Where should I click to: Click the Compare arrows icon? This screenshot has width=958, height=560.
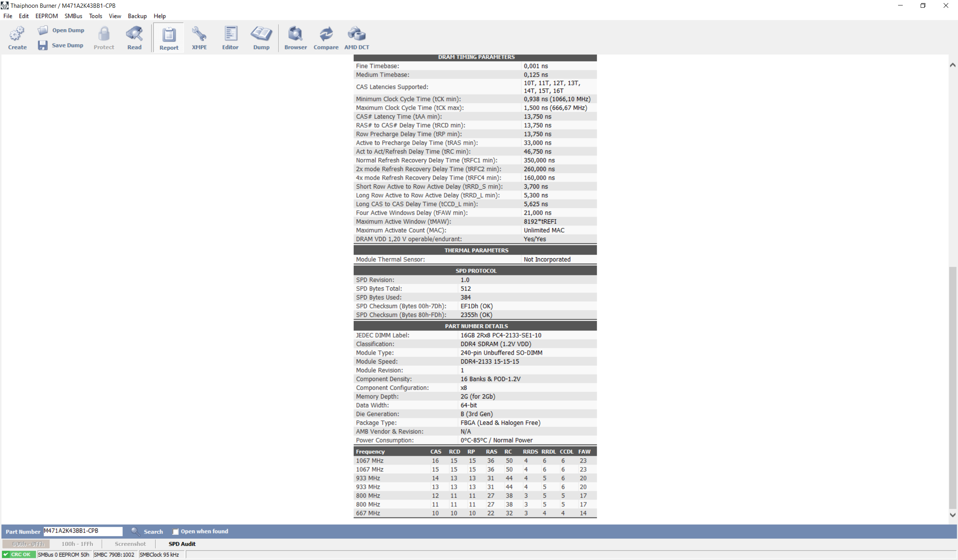coord(326,34)
